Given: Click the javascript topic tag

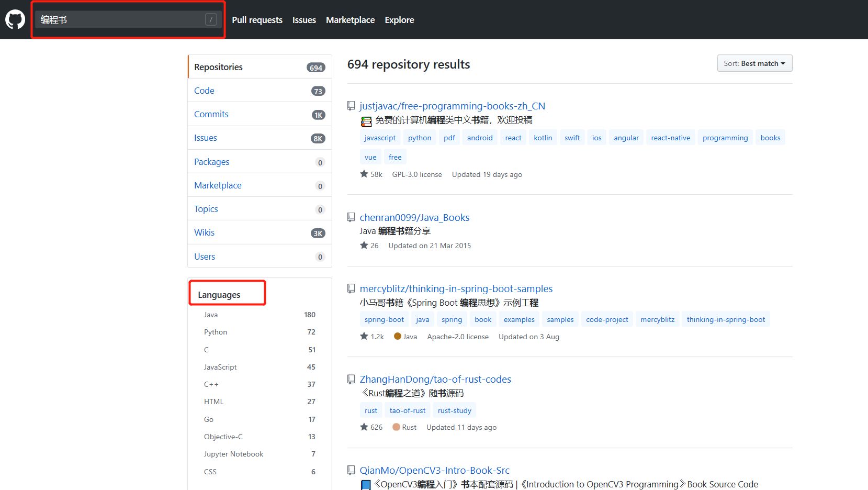Looking at the screenshot, I should point(380,138).
